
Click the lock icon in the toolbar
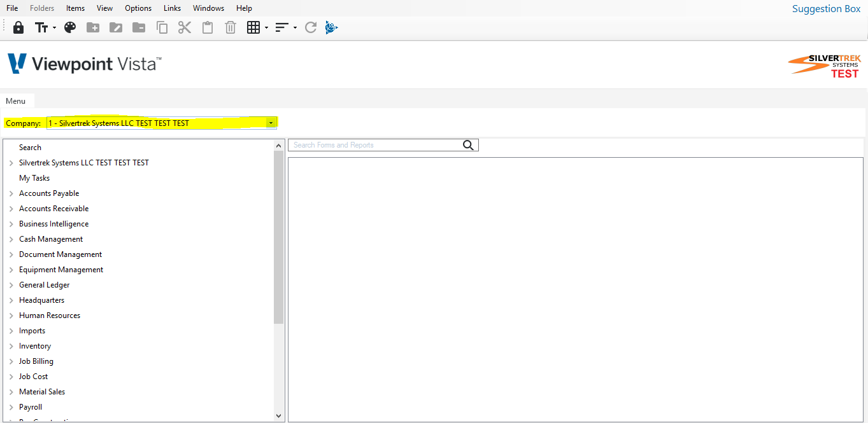(18, 27)
